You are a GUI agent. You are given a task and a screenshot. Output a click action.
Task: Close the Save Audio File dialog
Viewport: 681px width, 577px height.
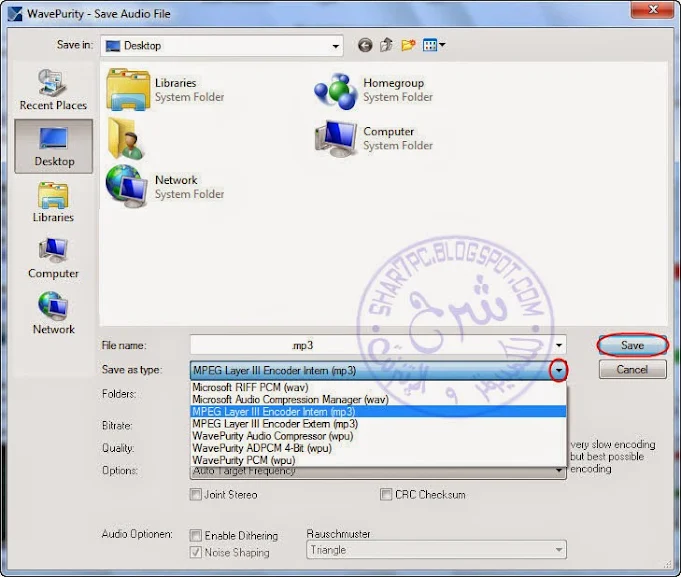pyautogui.click(x=653, y=10)
